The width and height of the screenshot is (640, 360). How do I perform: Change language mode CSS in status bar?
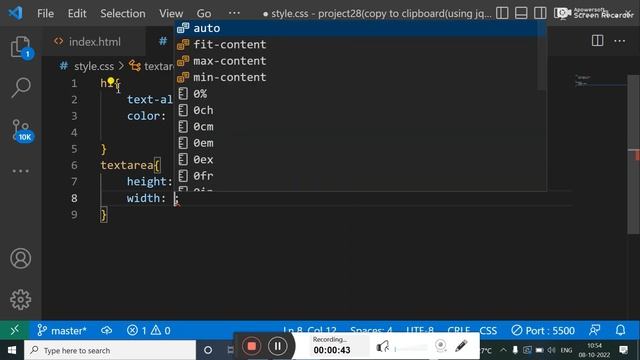488,330
